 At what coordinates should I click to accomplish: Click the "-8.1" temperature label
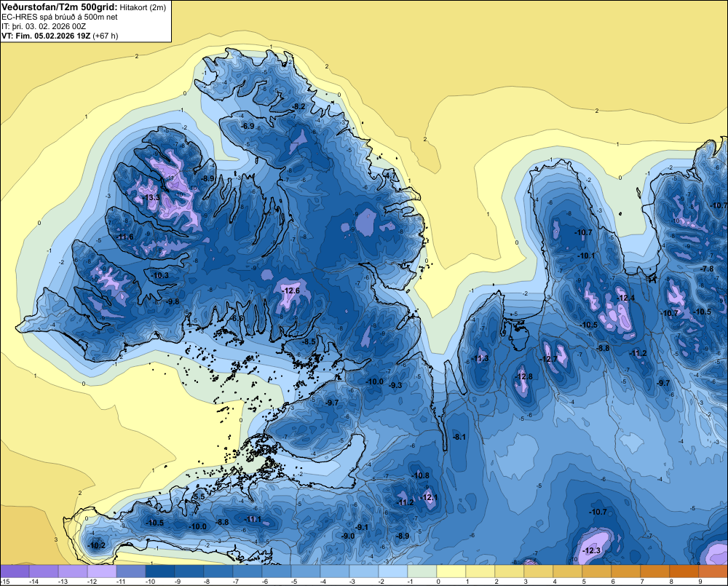[459, 437]
